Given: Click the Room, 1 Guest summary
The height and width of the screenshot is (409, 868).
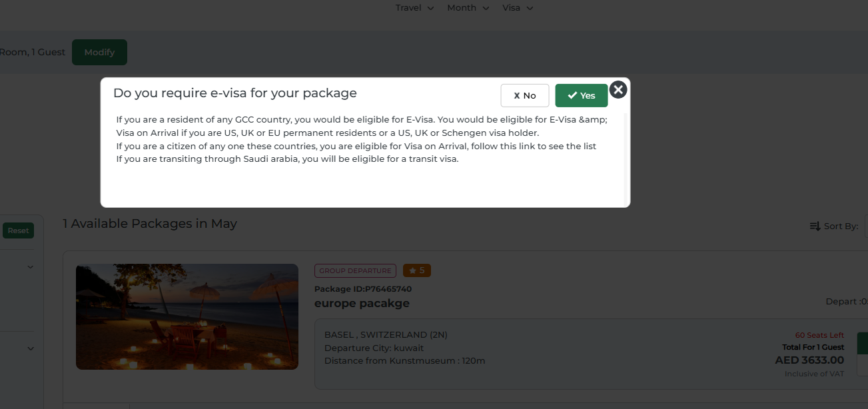Looking at the screenshot, I should (32, 52).
